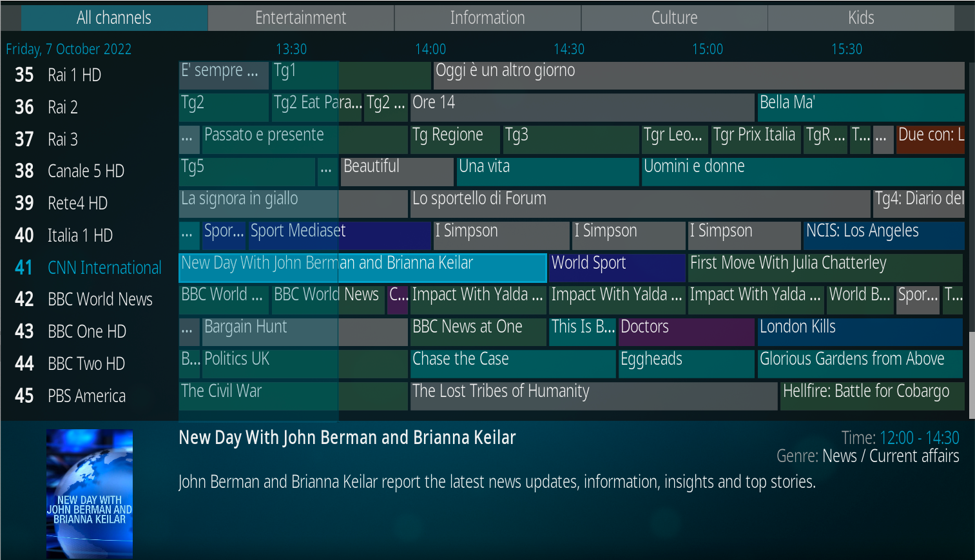Open "Bargain Hunt" on BBC One
The width and height of the screenshot is (975, 560).
coord(269,332)
